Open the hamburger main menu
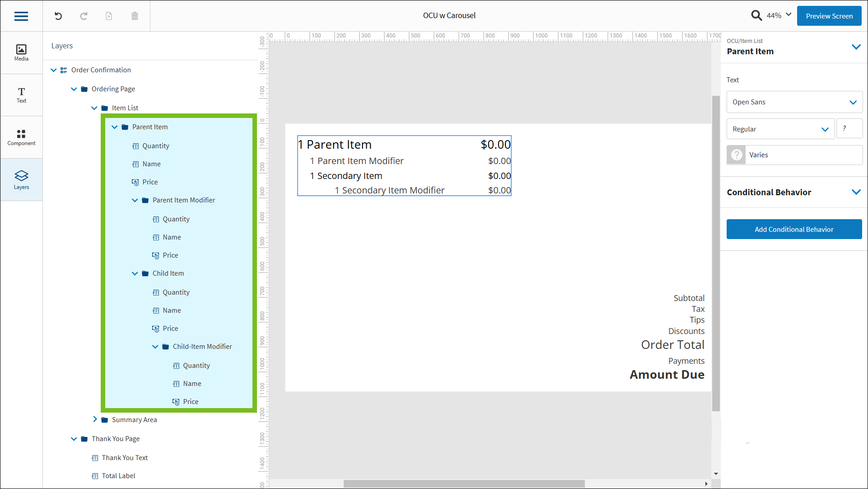868x489 pixels. click(21, 16)
